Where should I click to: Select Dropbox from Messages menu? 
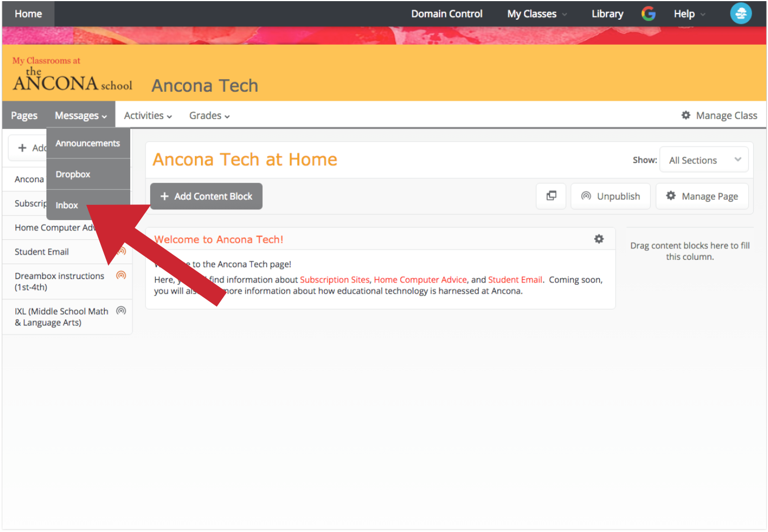click(x=88, y=174)
